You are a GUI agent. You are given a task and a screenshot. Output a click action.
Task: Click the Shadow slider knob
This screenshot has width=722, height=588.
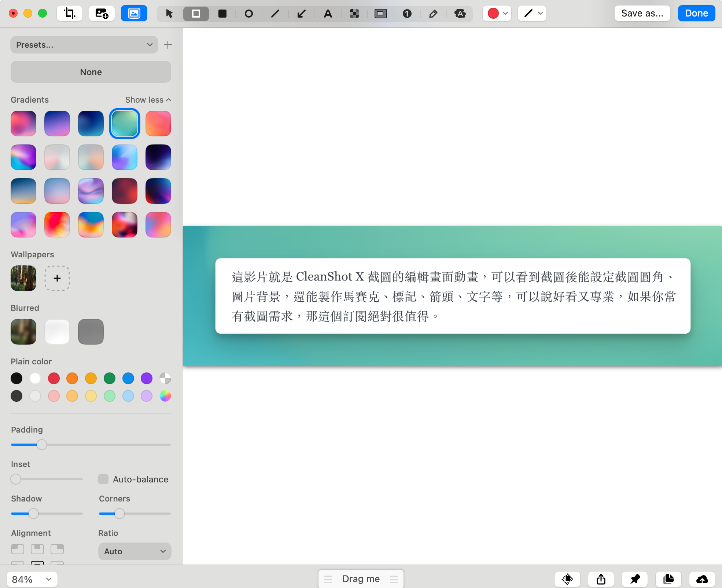coord(33,514)
